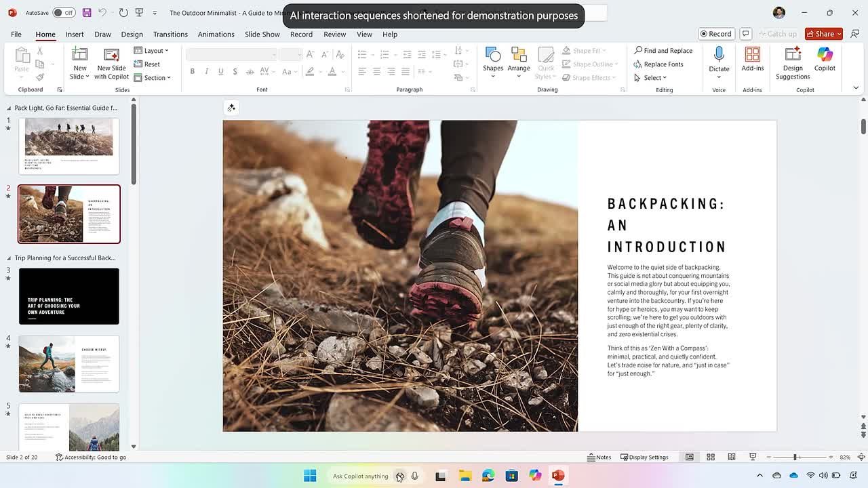Switch to the Design tab
Viewport: 868px width, 488px height.
coord(132,34)
